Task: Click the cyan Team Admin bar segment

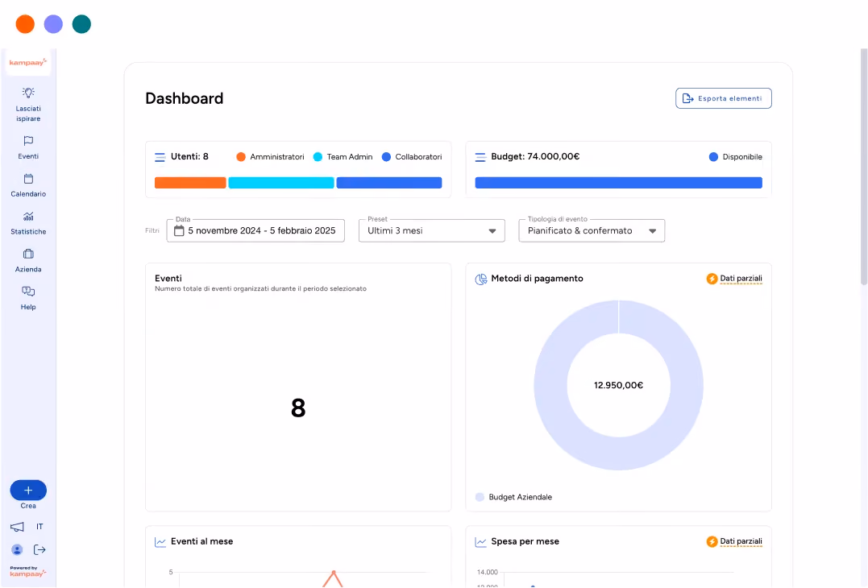Action: click(x=281, y=183)
